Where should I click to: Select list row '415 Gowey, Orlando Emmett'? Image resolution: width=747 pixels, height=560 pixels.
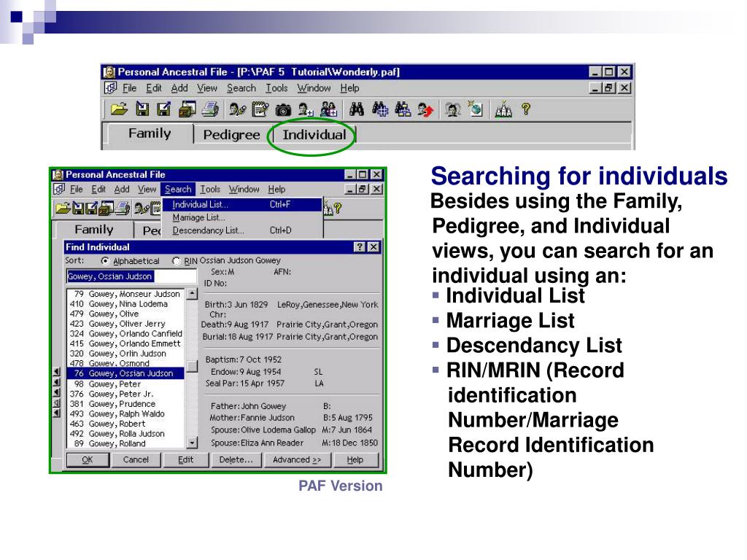tap(125, 344)
